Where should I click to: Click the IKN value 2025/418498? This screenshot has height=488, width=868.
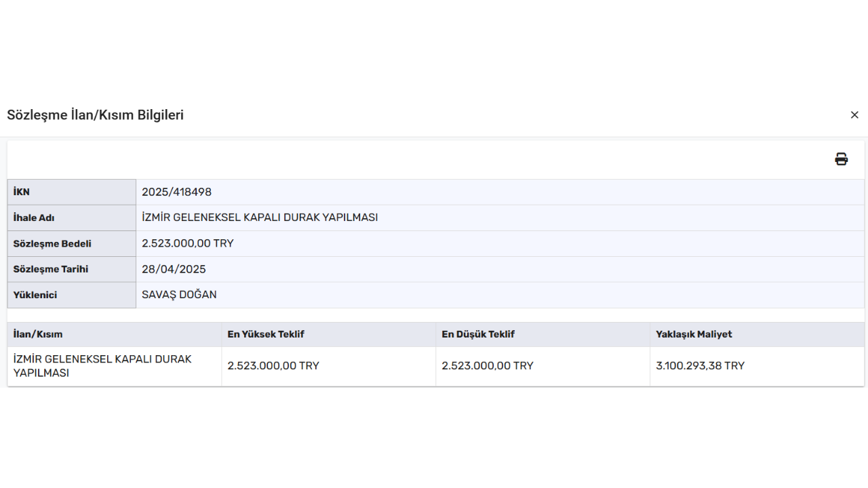(x=176, y=192)
